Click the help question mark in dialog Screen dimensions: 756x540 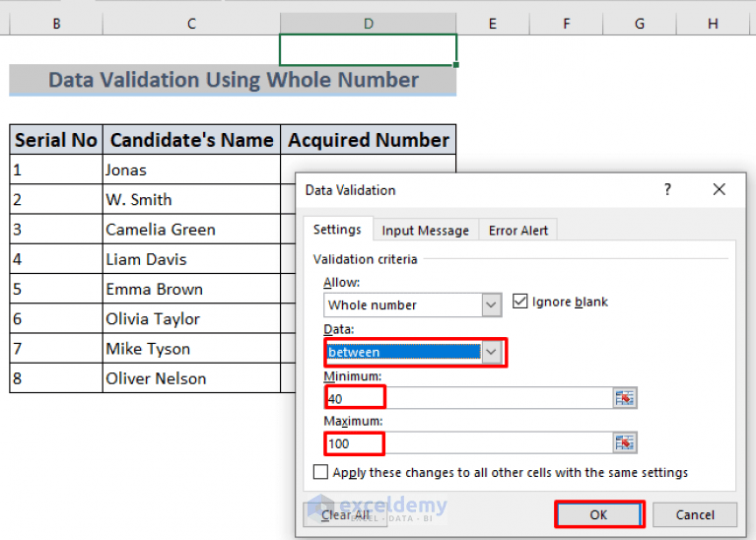pyautogui.click(x=667, y=189)
